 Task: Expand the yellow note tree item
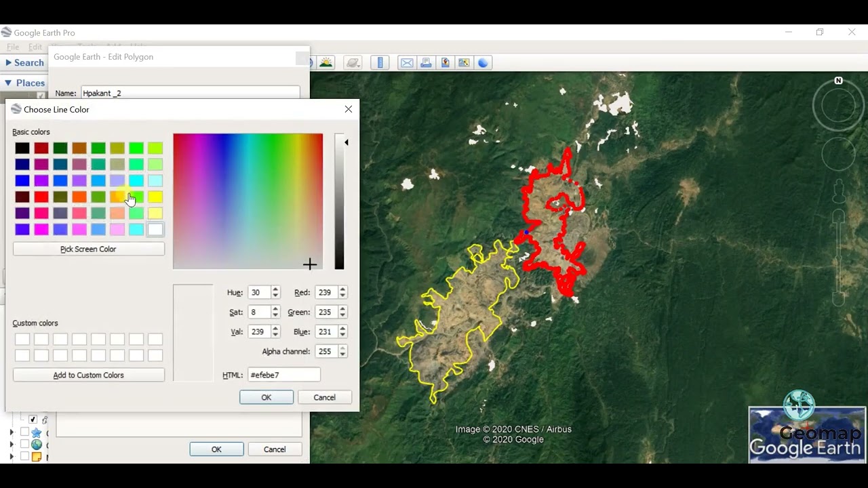point(12,457)
